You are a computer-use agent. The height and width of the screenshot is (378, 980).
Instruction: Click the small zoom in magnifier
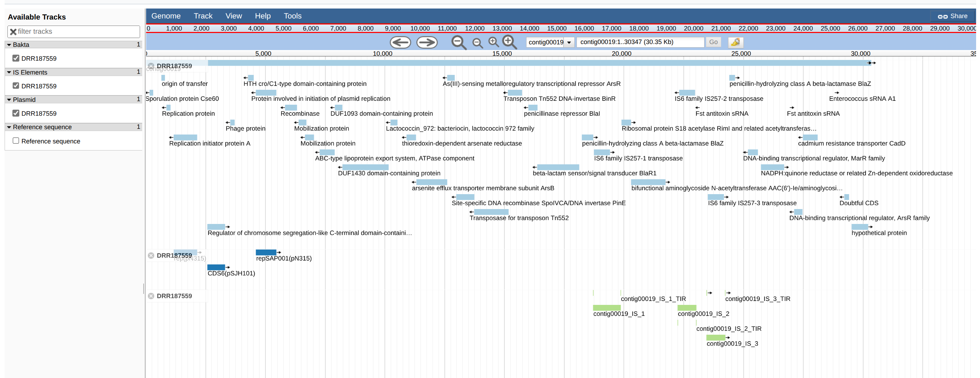click(494, 42)
